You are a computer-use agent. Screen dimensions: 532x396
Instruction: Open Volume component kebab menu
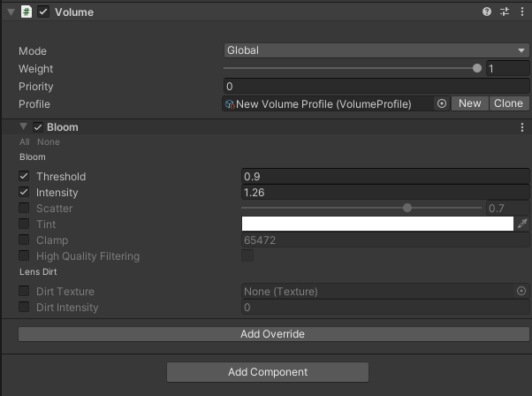521,12
